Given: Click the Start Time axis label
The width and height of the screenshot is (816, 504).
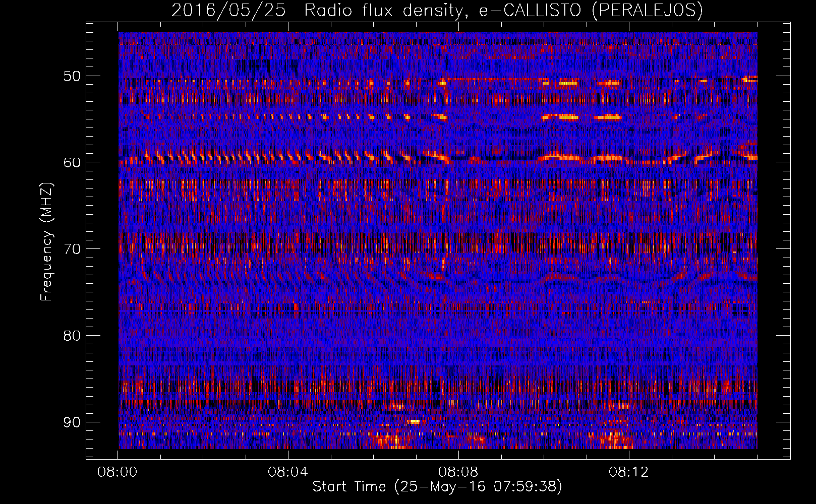Looking at the screenshot, I should [437, 487].
